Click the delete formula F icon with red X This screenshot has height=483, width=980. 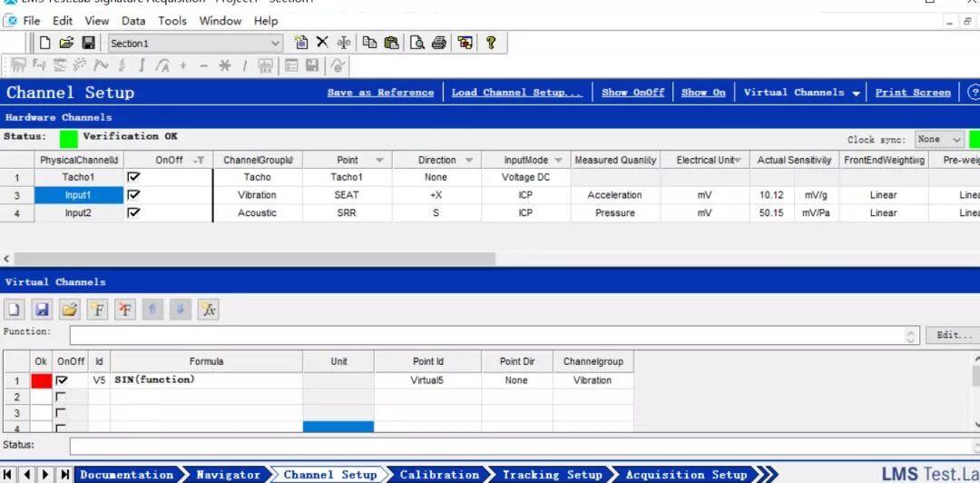[x=125, y=309]
